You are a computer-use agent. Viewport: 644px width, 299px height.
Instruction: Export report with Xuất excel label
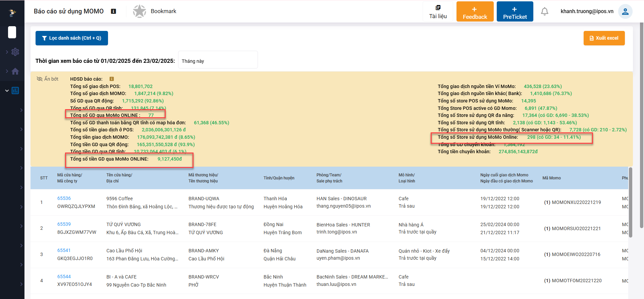(607, 38)
